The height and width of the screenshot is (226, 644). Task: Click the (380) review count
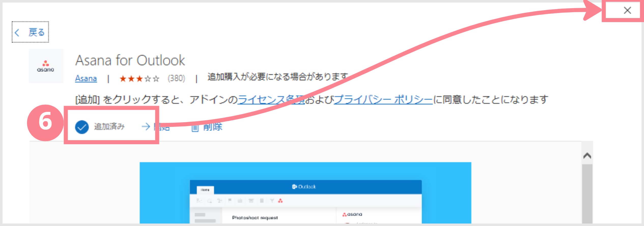click(176, 78)
